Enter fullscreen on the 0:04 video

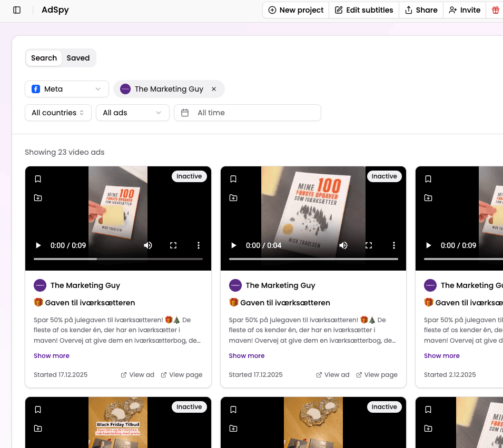(369, 245)
